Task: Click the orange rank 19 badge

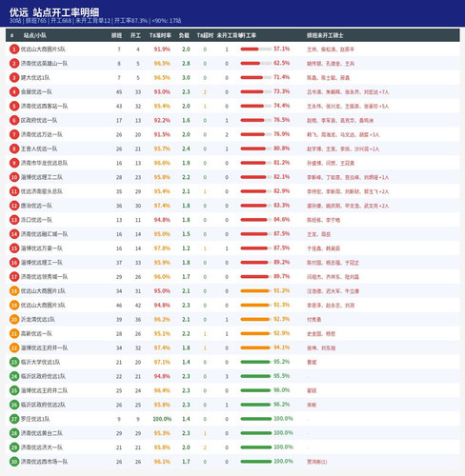Action: pyautogui.click(x=14, y=306)
